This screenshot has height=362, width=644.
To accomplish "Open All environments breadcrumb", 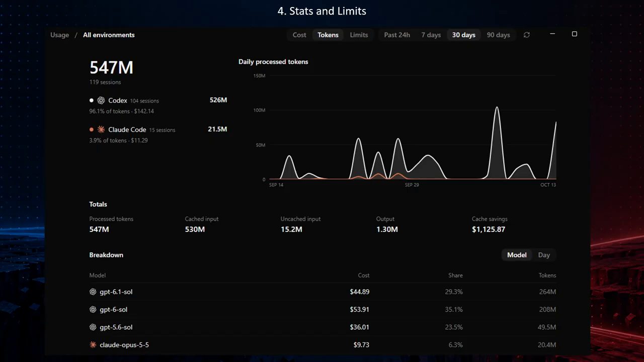I will pyautogui.click(x=109, y=35).
